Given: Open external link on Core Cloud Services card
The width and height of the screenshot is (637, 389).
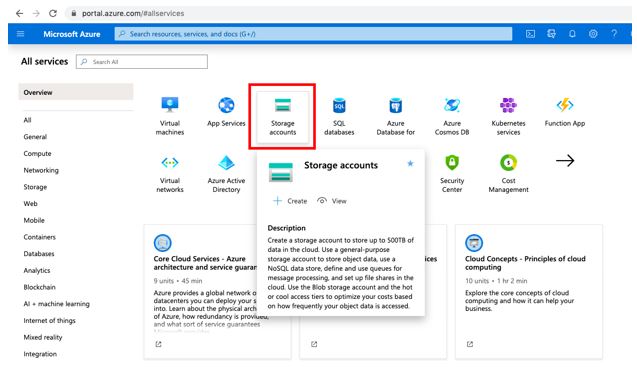Looking at the screenshot, I should click(x=158, y=344).
